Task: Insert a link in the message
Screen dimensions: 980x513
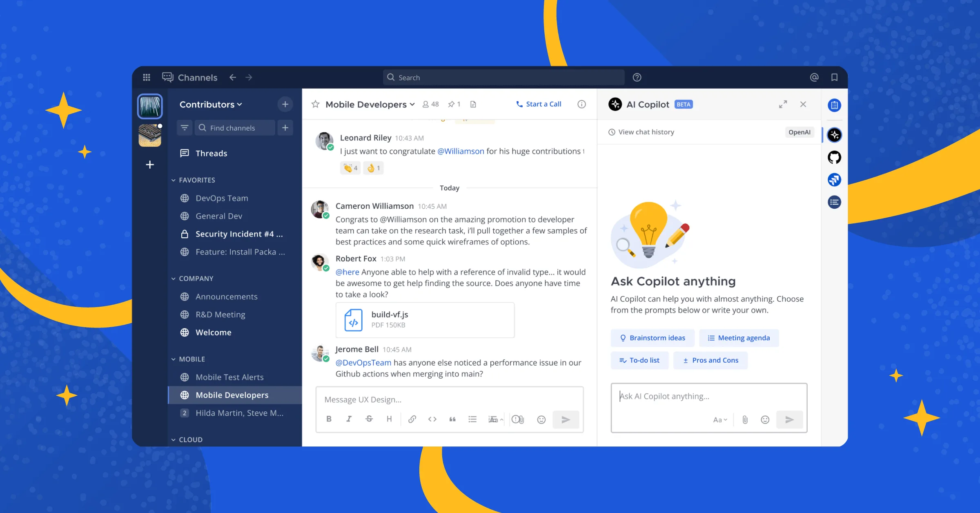Action: tap(412, 419)
